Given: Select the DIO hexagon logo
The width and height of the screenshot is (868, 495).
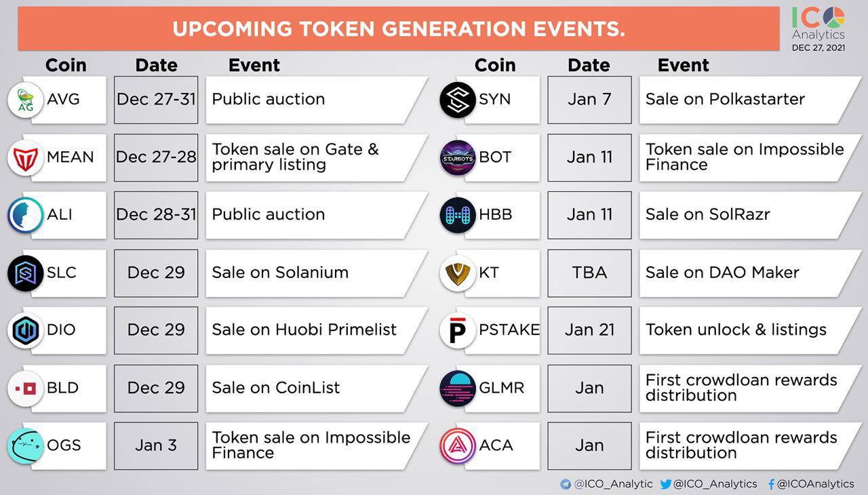Looking at the screenshot, I should [x=26, y=330].
